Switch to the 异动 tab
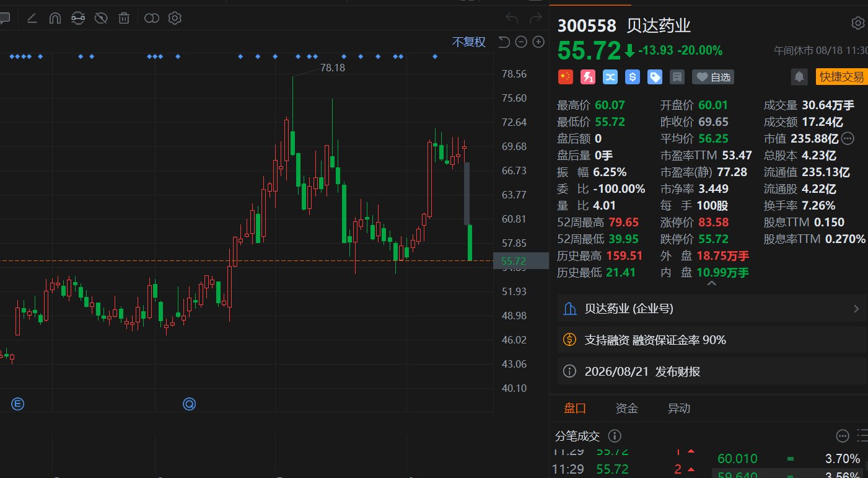Viewport: 868px width, 478px height. [678, 408]
